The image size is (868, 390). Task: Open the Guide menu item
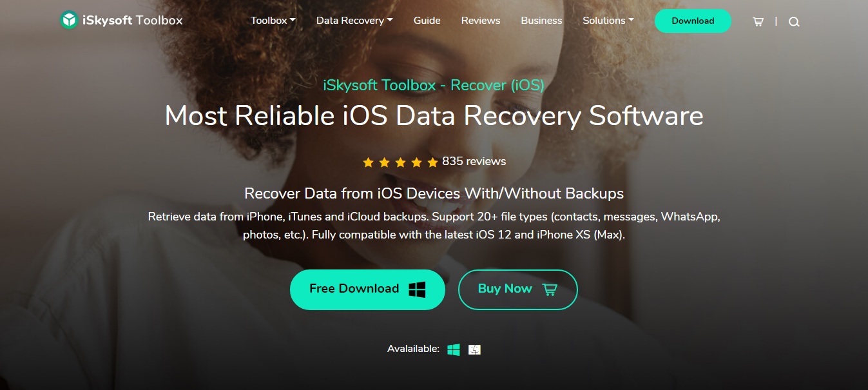(427, 21)
